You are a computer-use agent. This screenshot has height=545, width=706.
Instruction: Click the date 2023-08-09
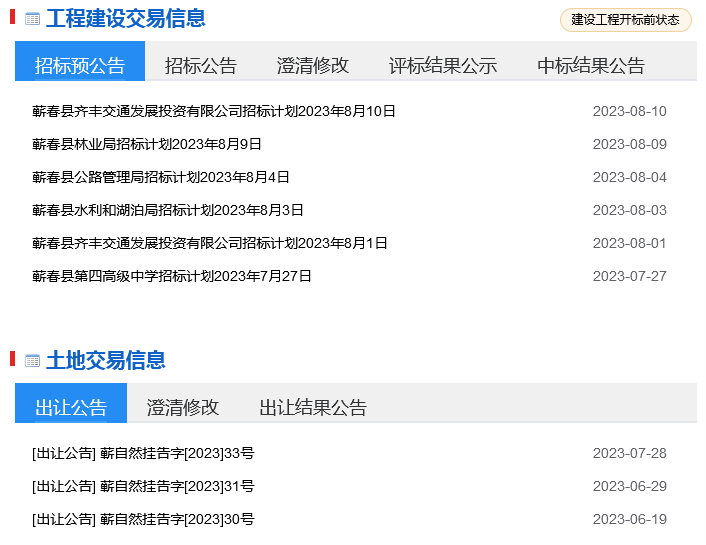[629, 144]
